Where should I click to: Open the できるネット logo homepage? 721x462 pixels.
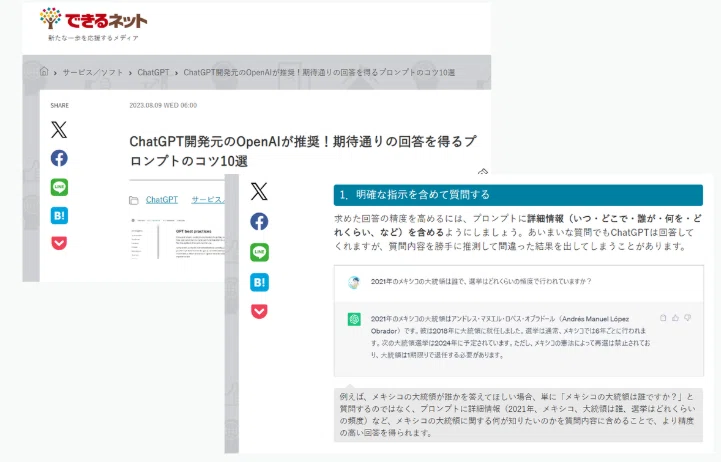click(93, 20)
